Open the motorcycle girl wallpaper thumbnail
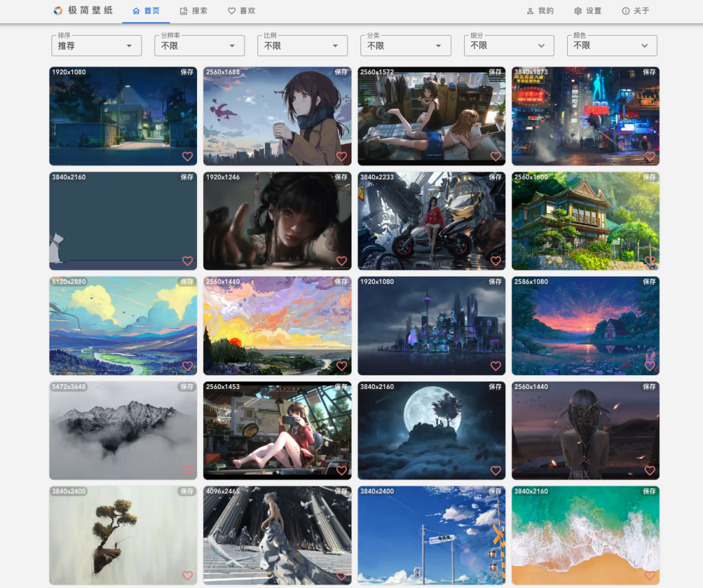Image resolution: width=703 pixels, height=588 pixels. click(431, 221)
